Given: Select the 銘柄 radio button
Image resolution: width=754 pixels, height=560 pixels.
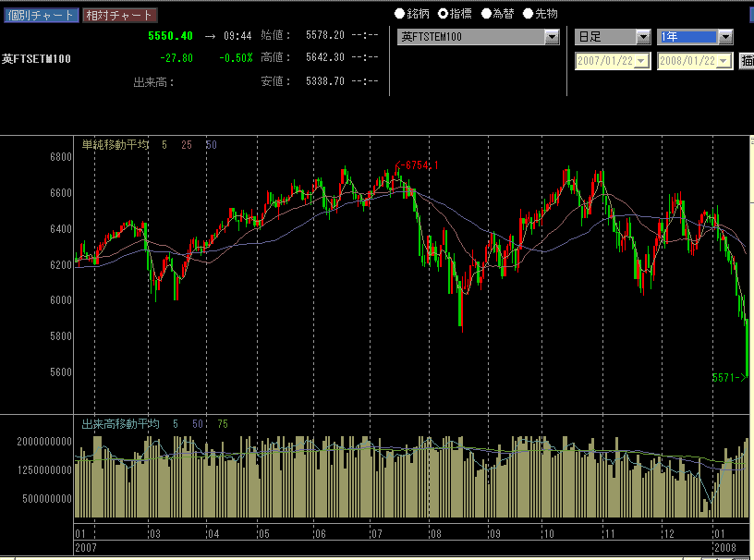Looking at the screenshot, I should click(x=400, y=14).
